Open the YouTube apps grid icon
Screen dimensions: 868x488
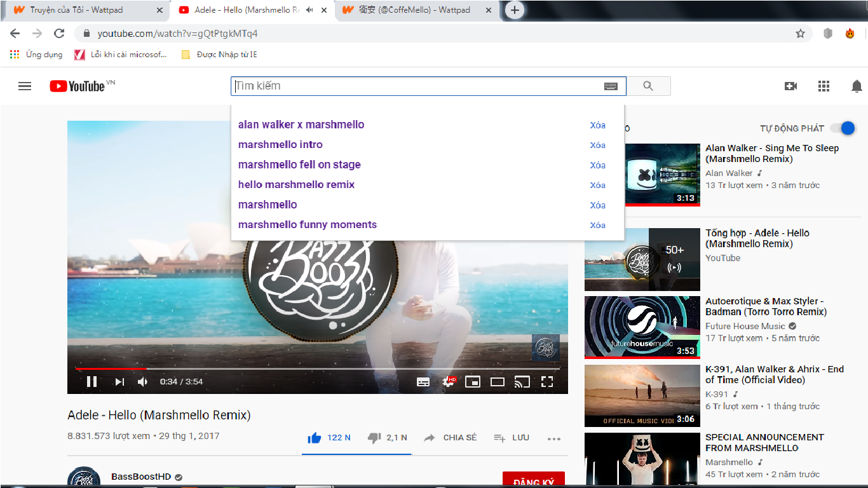tap(824, 86)
